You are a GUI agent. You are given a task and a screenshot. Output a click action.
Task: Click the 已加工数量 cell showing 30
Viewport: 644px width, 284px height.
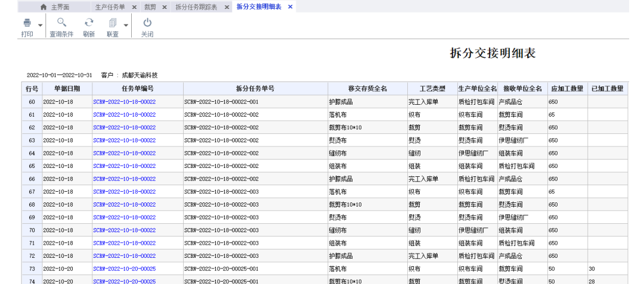(x=608, y=269)
